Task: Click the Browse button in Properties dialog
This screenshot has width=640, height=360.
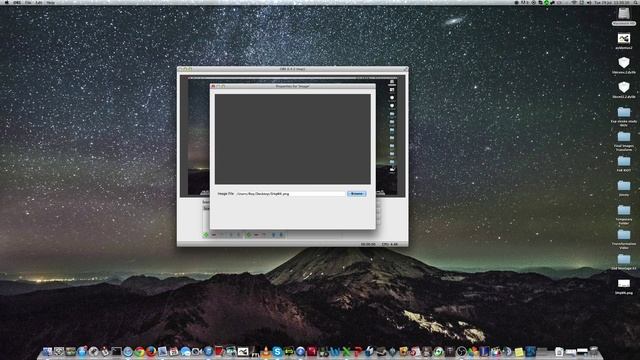Action: (x=356, y=193)
